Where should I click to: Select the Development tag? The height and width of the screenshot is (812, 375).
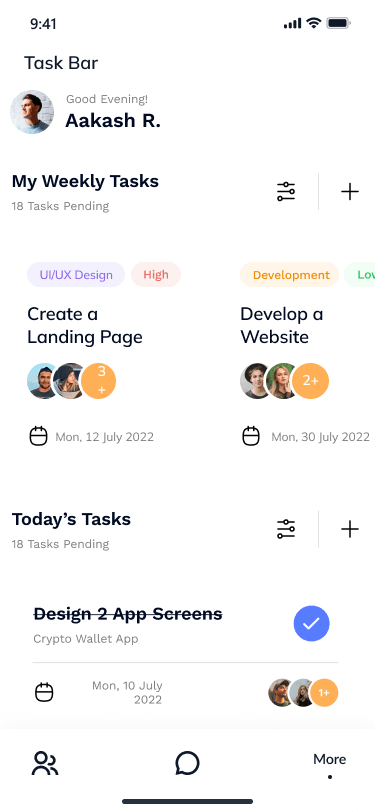(290, 274)
